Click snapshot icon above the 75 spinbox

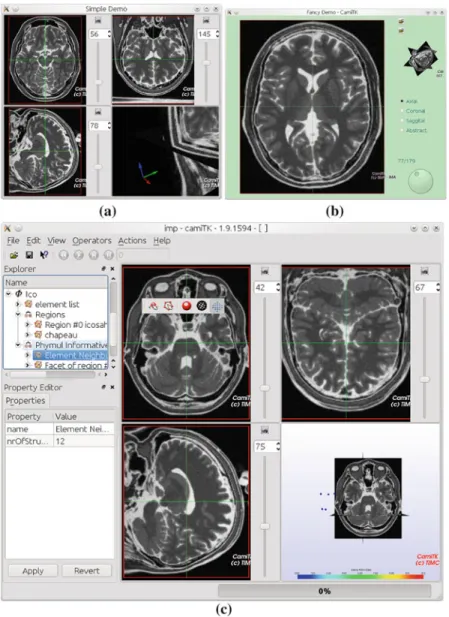[x=265, y=430]
